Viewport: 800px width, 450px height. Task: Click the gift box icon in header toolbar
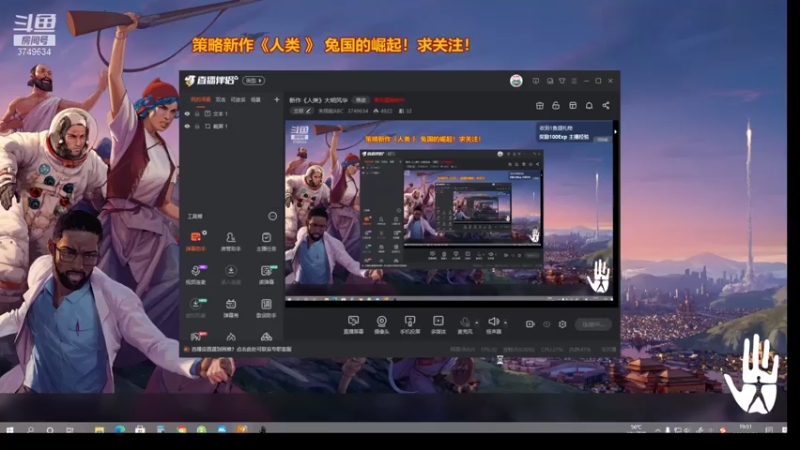540,105
